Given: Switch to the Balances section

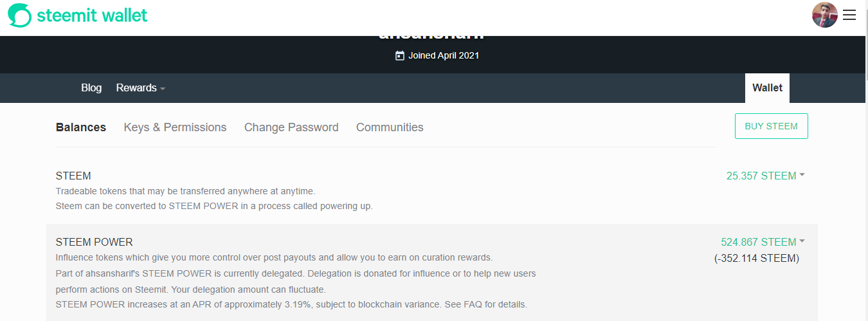Looking at the screenshot, I should pos(81,127).
